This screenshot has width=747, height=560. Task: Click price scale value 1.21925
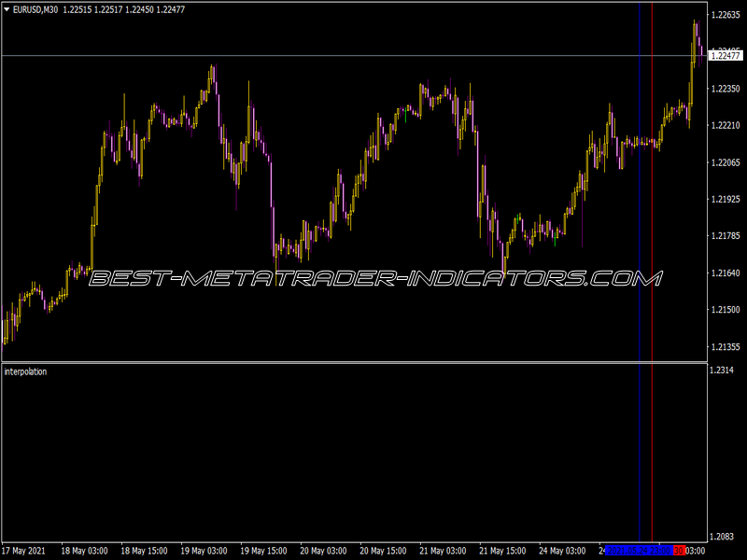coord(726,199)
